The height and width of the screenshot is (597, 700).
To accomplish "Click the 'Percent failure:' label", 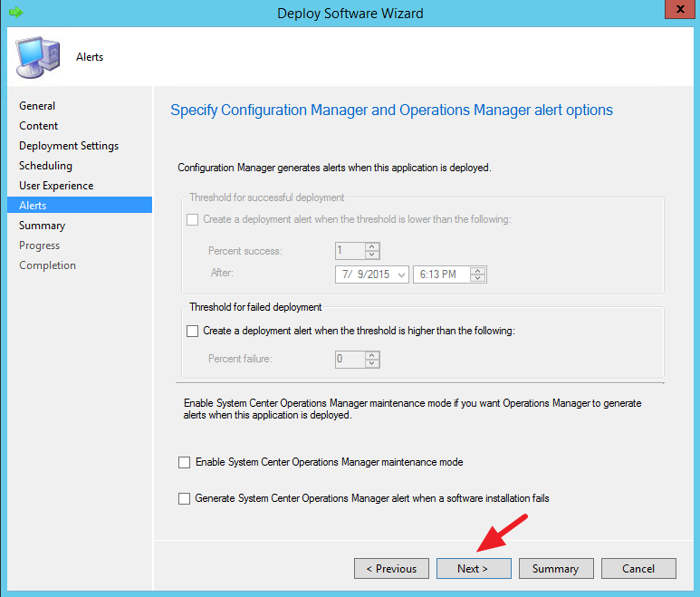I will [240, 359].
